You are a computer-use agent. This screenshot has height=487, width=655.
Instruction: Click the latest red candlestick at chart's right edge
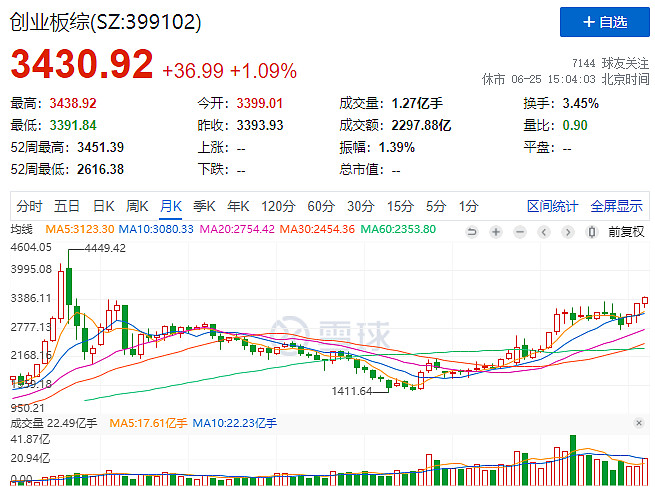pyautogui.click(x=645, y=300)
